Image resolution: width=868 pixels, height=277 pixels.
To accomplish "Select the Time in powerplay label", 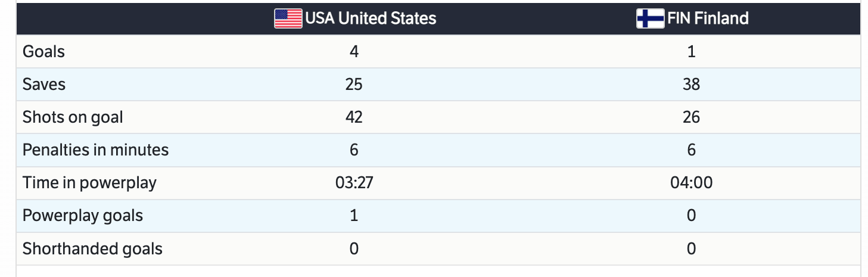I will 89,182.
